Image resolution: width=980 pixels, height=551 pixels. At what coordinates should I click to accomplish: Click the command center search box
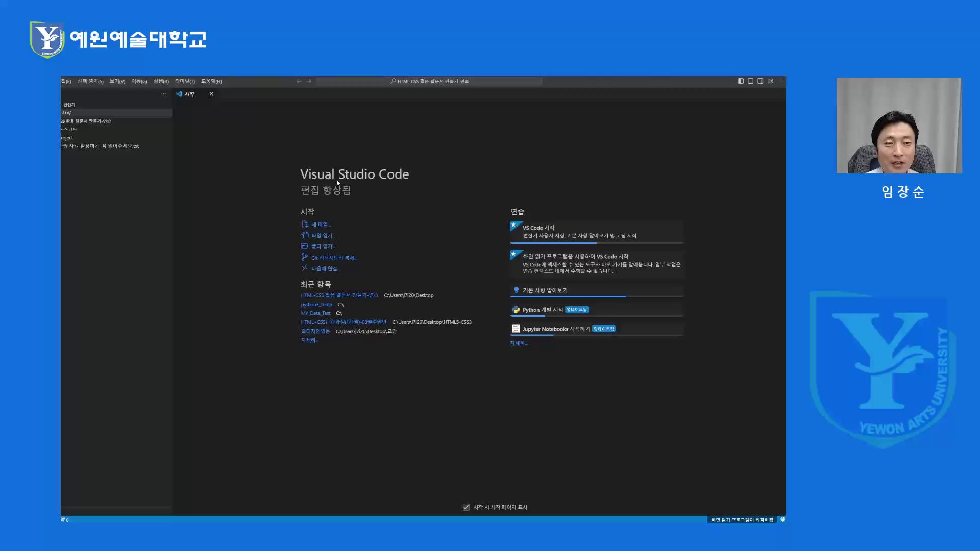[429, 81]
